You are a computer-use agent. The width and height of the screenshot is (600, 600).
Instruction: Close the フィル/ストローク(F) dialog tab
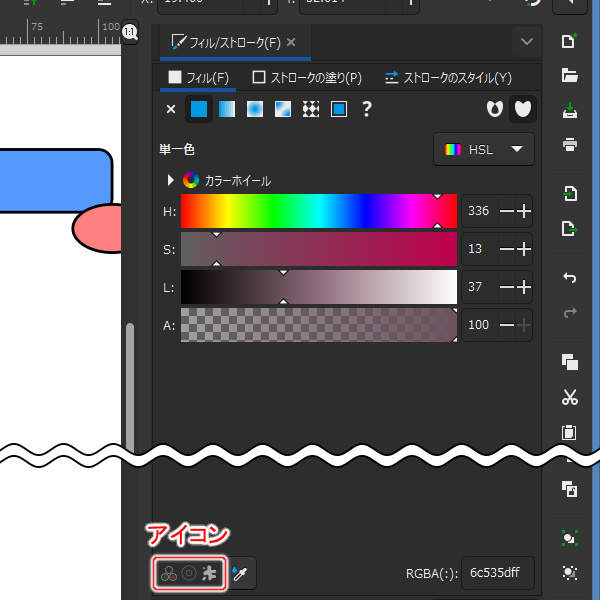pyautogui.click(x=291, y=42)
